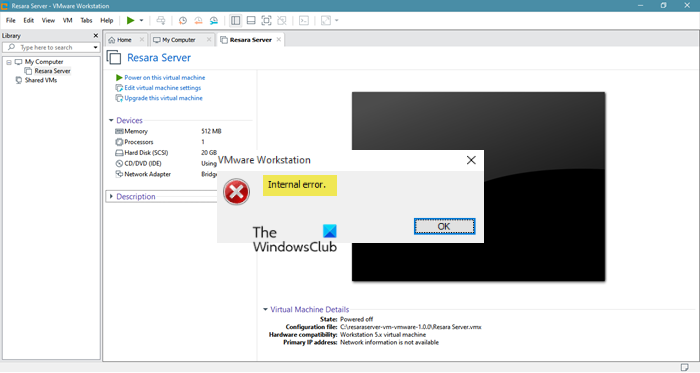The height and width of the screenshot is (373, 700).
Task: Click the green Power On play toolbar button
Action: pyautogui.click(x=130, y=21)
